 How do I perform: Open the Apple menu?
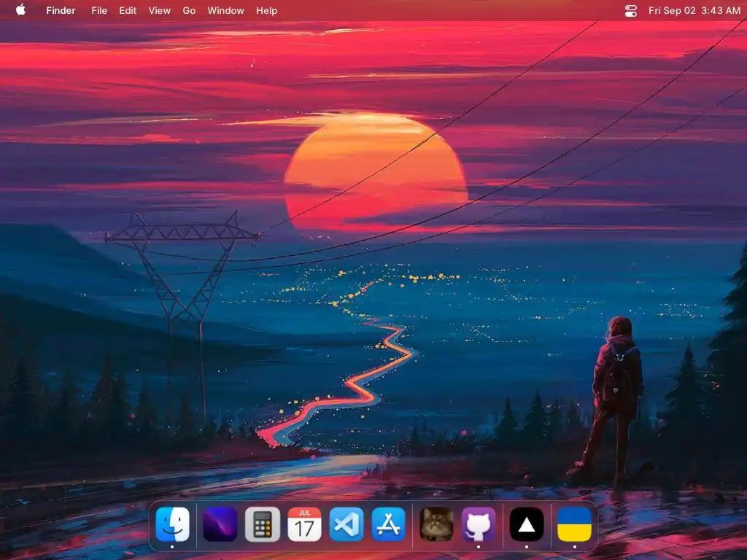coord(20,10)
